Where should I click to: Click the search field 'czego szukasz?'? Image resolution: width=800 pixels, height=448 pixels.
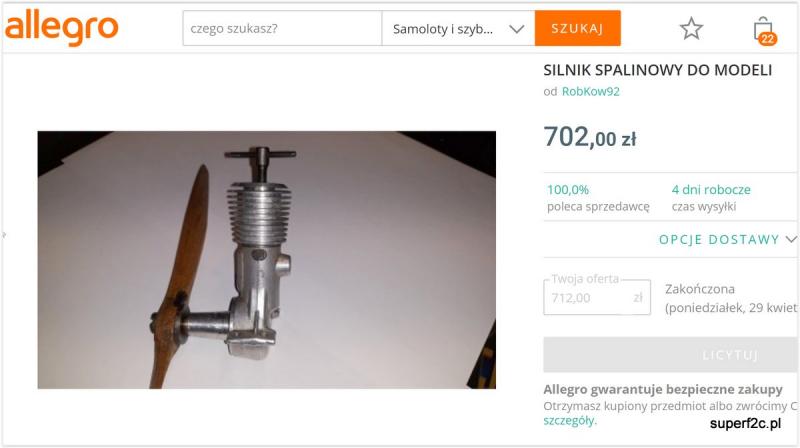(282, 29)
